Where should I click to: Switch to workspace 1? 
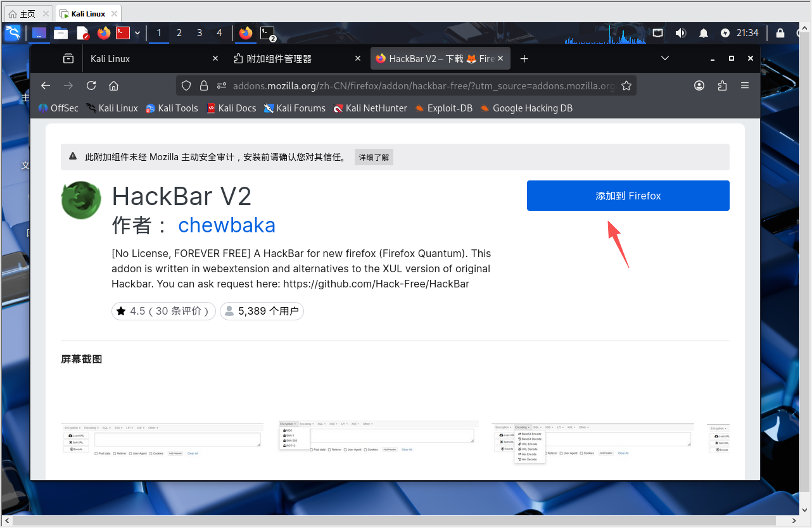click(159, 33)
